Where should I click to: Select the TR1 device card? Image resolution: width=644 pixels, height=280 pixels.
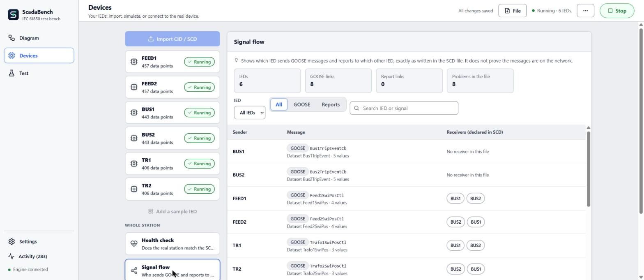pos(172,164)
